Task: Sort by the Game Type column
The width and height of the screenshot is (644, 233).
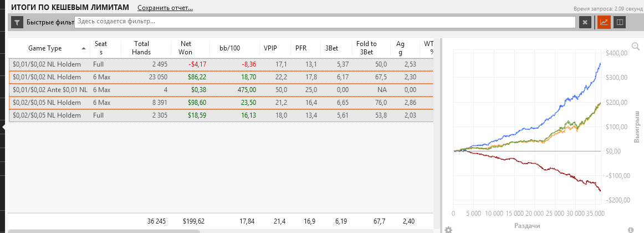Action: (45, 48)
